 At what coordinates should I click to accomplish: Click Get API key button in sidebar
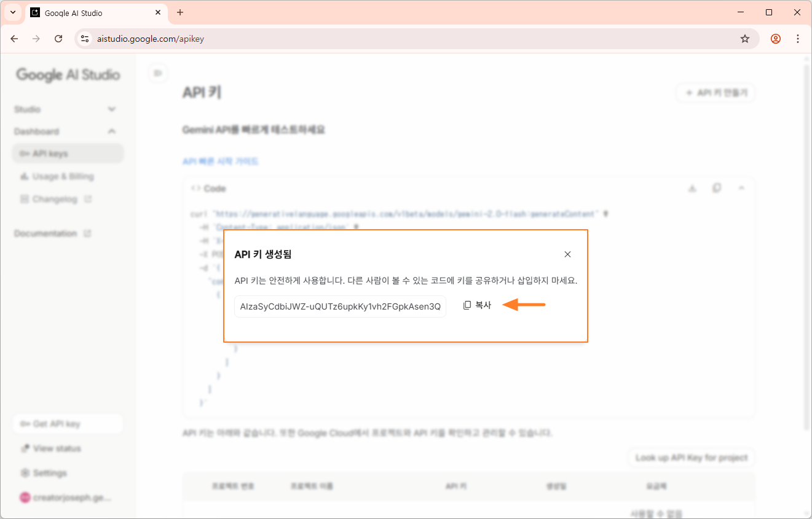coord(68,424)
